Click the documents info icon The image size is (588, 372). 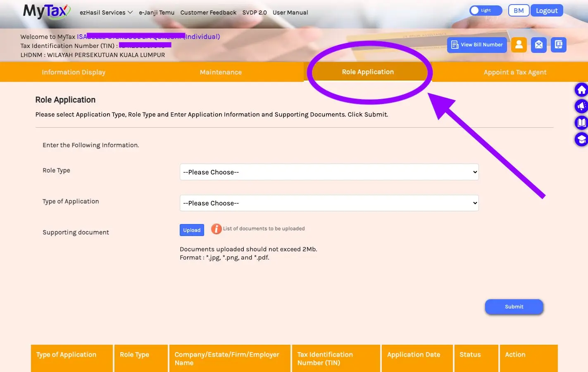coord(216,229)
